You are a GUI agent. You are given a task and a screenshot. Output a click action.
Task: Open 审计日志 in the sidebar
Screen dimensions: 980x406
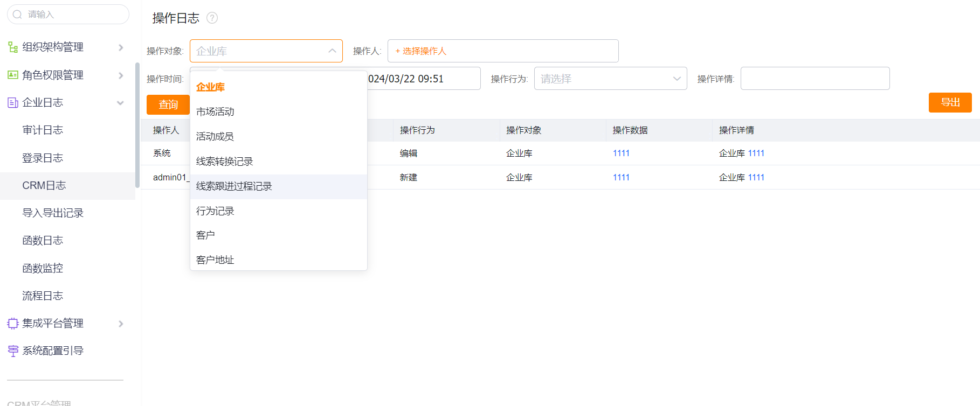click(x=43, y=130)
